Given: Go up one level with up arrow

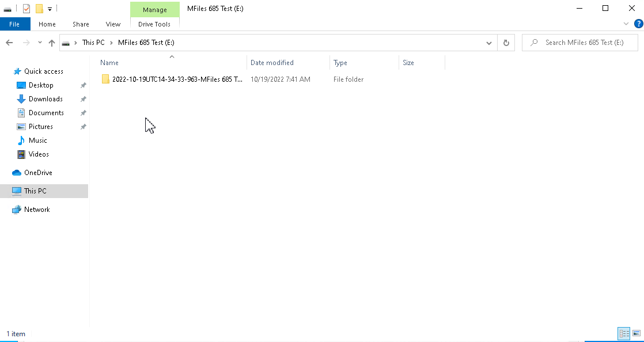Looking at the screenshot, I should click(x=52, y=43).
